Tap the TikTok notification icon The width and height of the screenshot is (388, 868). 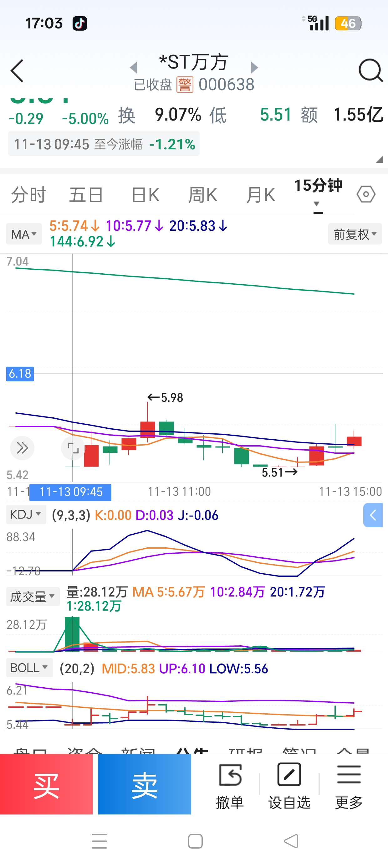pyautogui.click(x=80, y=23)
